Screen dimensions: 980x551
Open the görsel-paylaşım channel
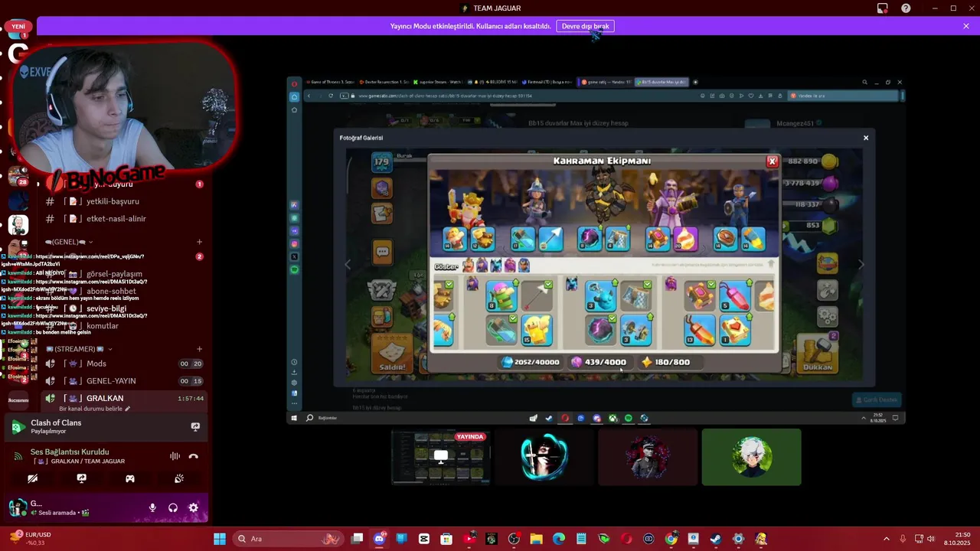click(x=122, y=274)
